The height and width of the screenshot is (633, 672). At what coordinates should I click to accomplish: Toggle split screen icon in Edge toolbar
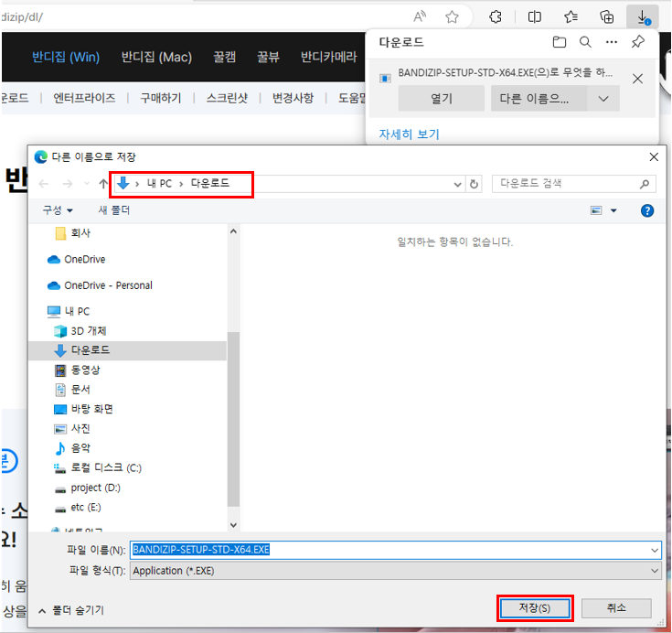click(535, 17)
